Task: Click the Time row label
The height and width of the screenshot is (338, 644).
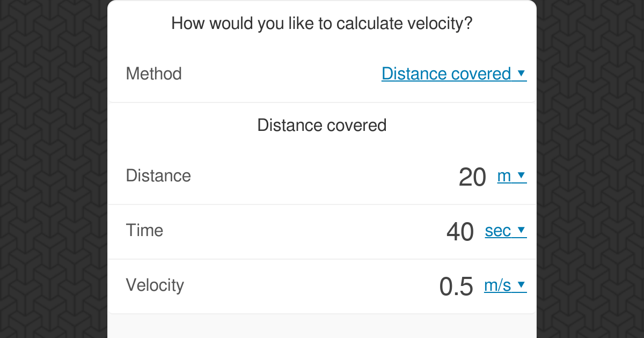Action: pos(144,230)
